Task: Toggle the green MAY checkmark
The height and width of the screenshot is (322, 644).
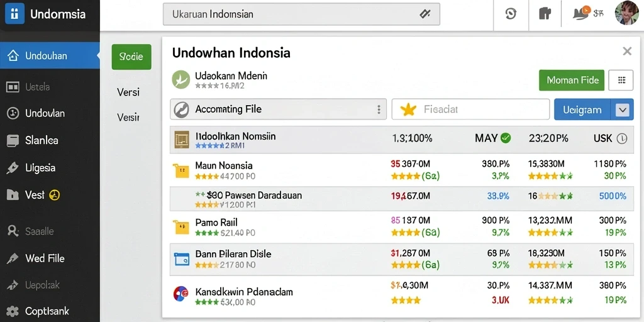Action: click(x=506, y=138)
